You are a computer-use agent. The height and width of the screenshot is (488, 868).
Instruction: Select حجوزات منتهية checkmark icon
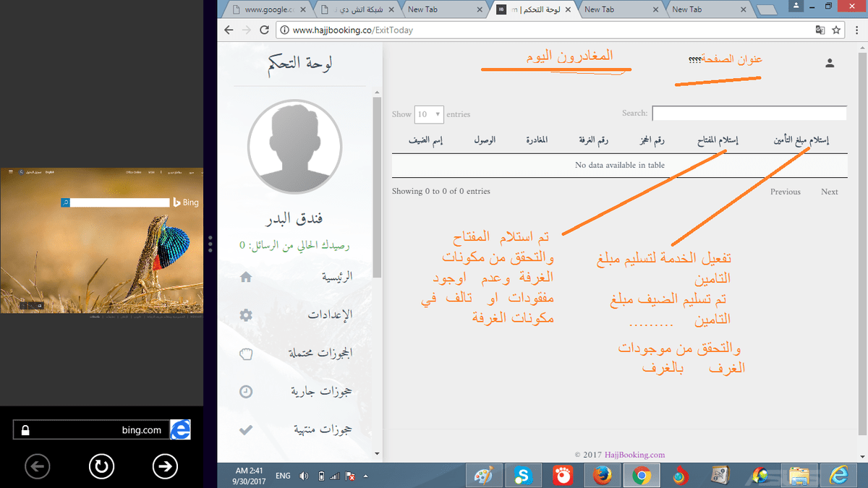point(245,429)
